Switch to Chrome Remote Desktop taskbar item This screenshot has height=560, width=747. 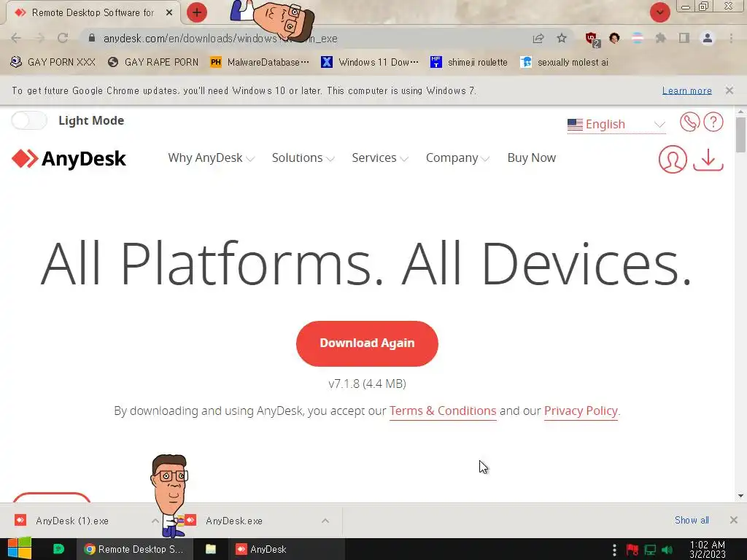pos(135,549)
